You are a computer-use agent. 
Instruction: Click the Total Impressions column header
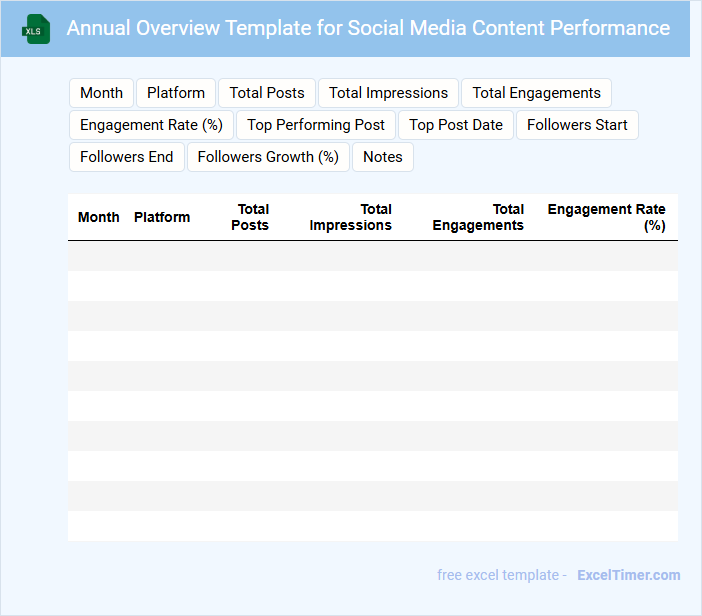pos(351,217)
